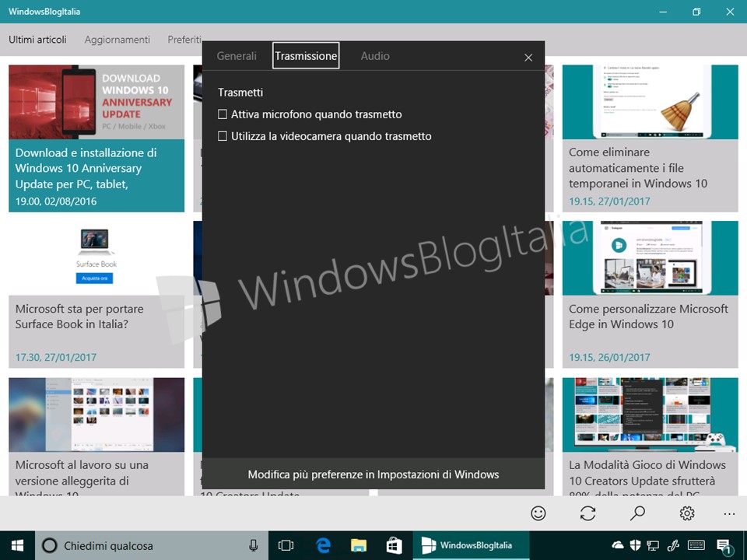This screenshot has width=747, height=560.
Task: Click the date '19.00, 02/08/2016'
Action: coord(56,201)
